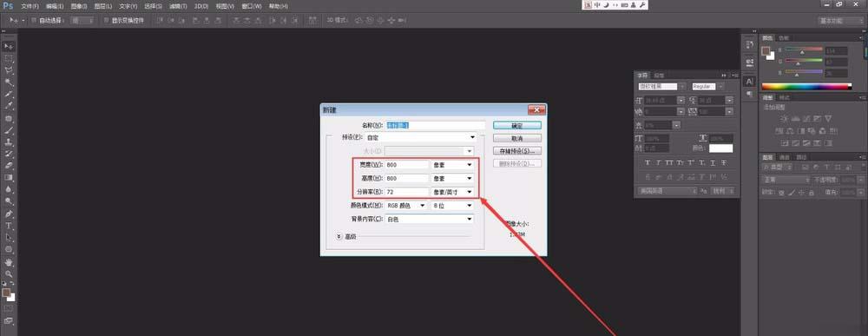This screenshot has width=868, height=336.
Task: Select the Zoom tool in the toolbox
Action: [9, 273]
